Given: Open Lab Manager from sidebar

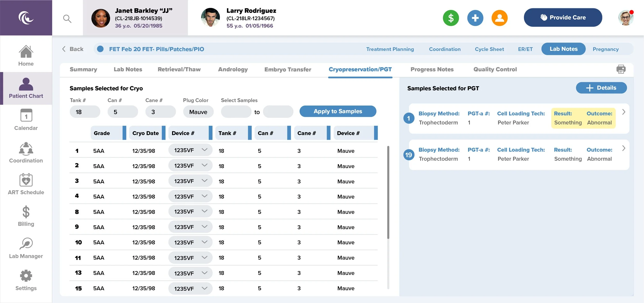Looking at the screenshot, I should [26, 248].
